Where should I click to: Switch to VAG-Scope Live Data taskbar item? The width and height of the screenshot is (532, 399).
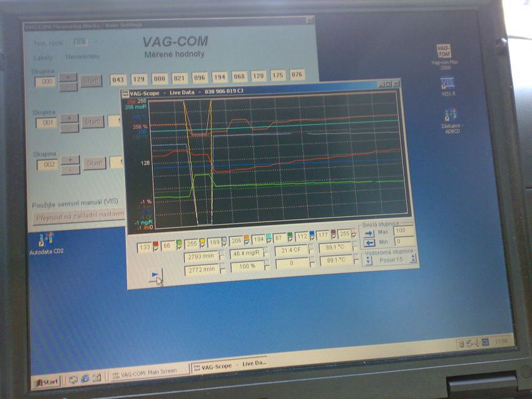[229, 365]
